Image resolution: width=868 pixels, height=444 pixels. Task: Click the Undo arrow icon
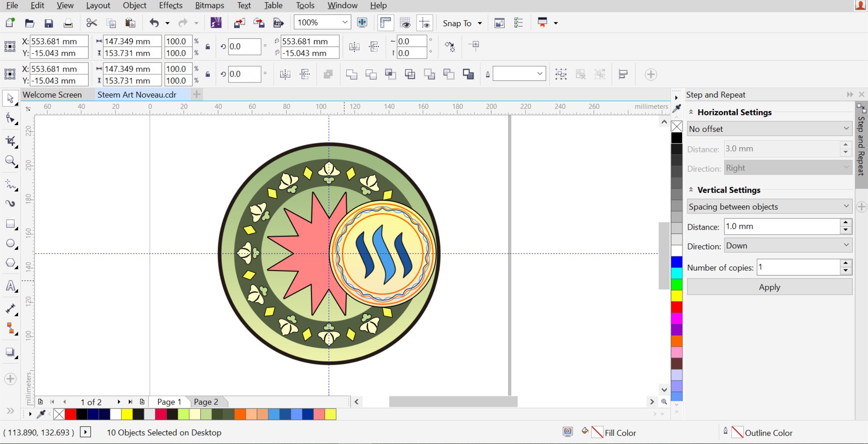click(x=154, y=23)
